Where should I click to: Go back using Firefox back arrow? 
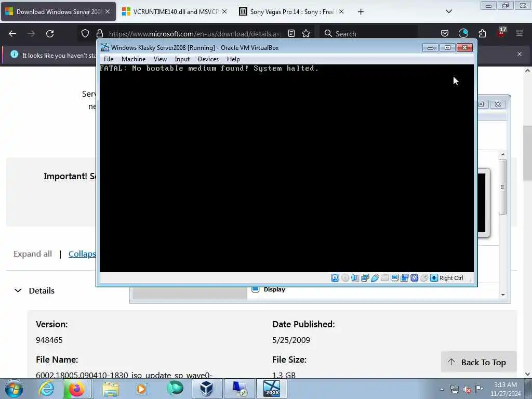(12, 34)
